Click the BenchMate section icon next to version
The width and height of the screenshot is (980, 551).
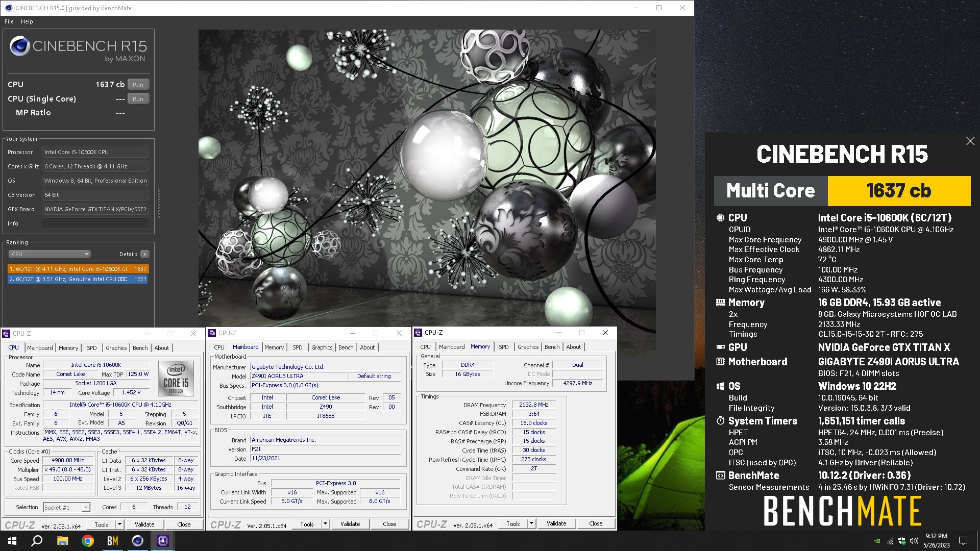pyautogui.click(x=720, y=475)
